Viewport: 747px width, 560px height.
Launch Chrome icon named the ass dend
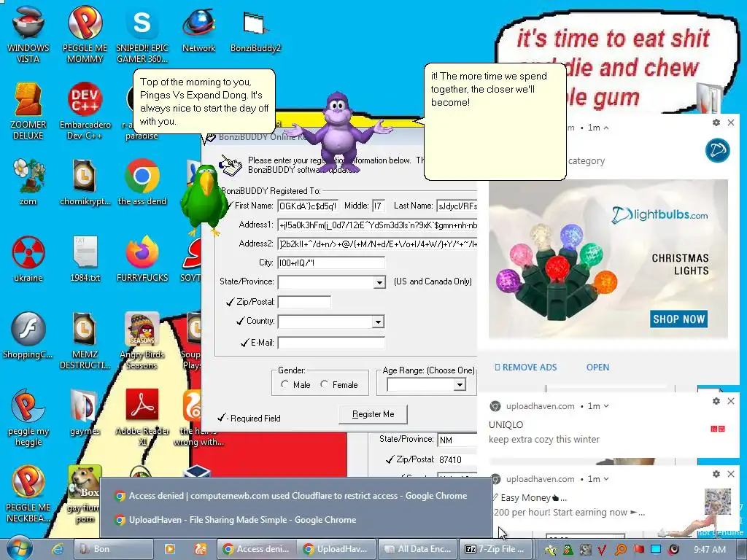coord(142,183)
